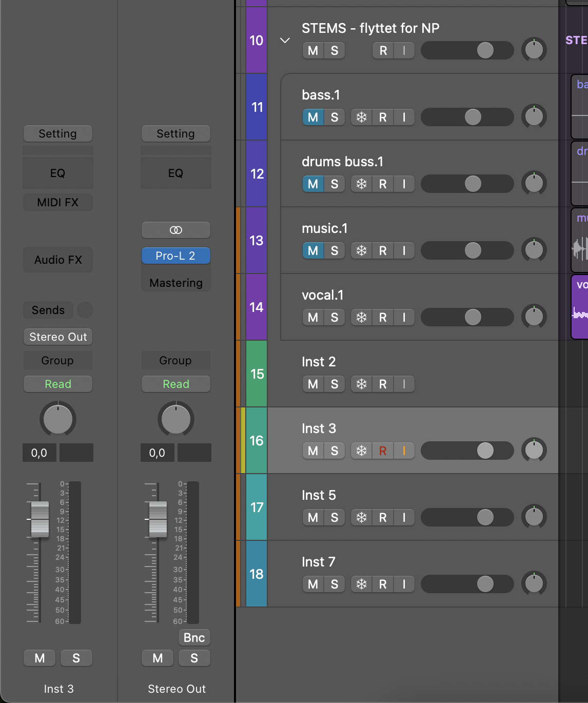
Task: Click freeze snowflake on music.1 track
Action: tap(361, 250)
